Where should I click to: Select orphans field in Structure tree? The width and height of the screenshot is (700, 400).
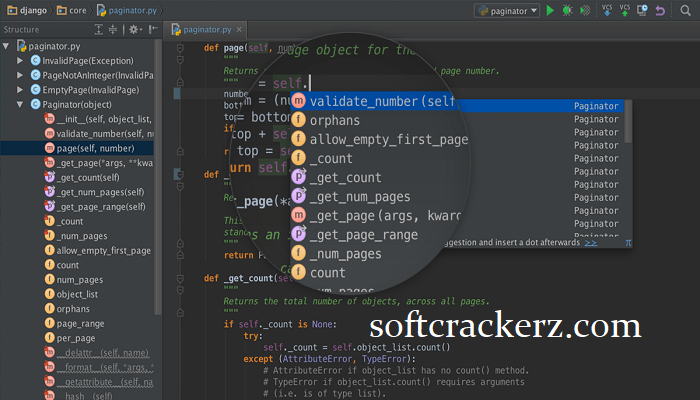[x=67, y=309]
